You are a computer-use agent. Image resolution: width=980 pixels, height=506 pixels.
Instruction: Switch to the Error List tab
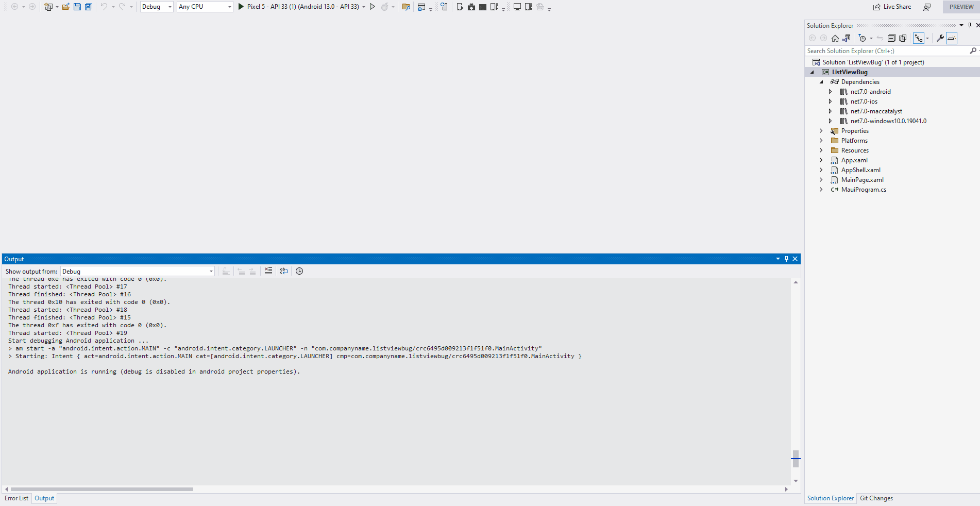pos(16,498)
